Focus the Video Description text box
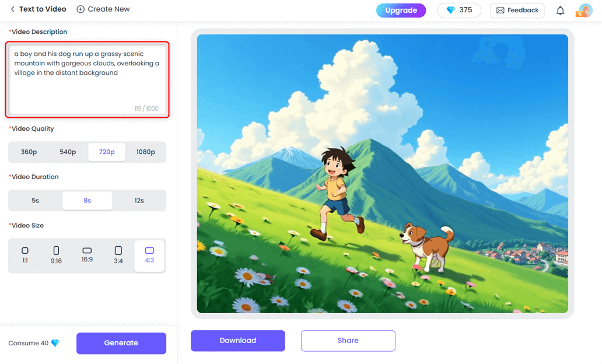The width and height of the screenshot is (602, 364). (x=87, y=79)
